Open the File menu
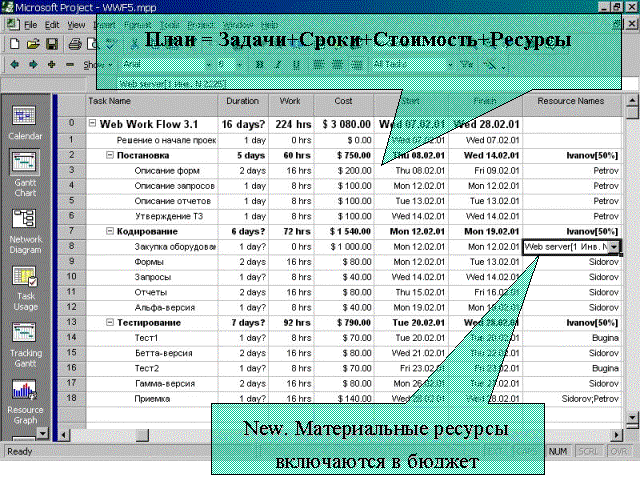This screenshot has width=640, height=481. [31, 25]
